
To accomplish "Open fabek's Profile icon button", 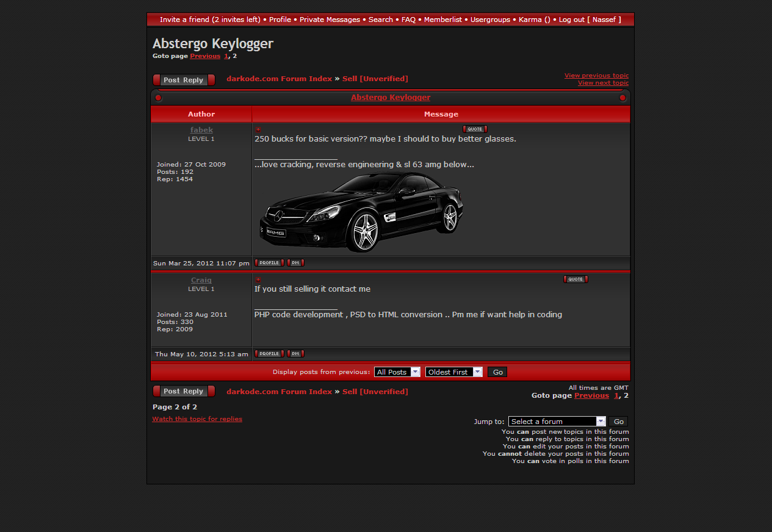I will point(269,263).
